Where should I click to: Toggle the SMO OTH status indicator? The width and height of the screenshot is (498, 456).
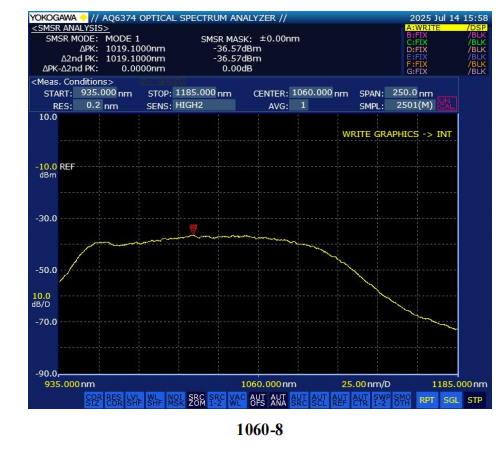(402, 400)
